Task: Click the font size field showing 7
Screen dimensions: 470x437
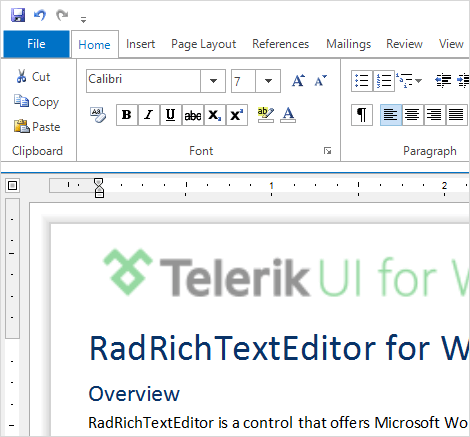Action: [244, 81]
